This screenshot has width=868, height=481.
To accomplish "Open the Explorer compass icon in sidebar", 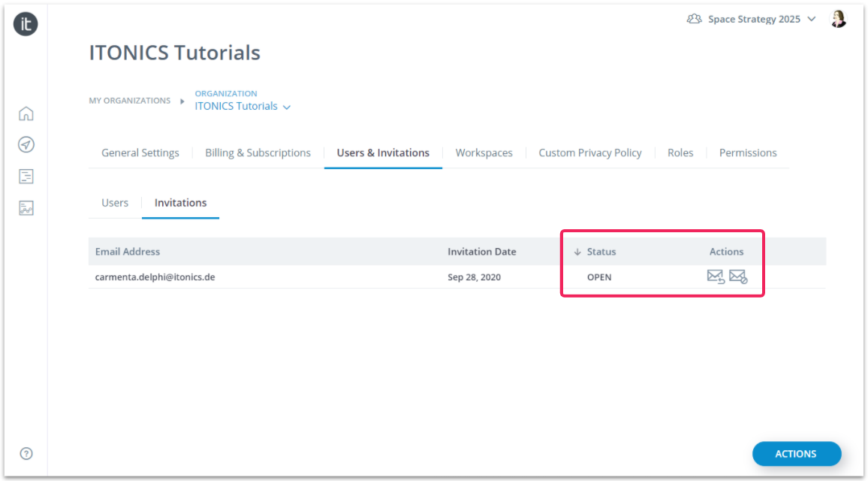I will [x=26, y=144].
